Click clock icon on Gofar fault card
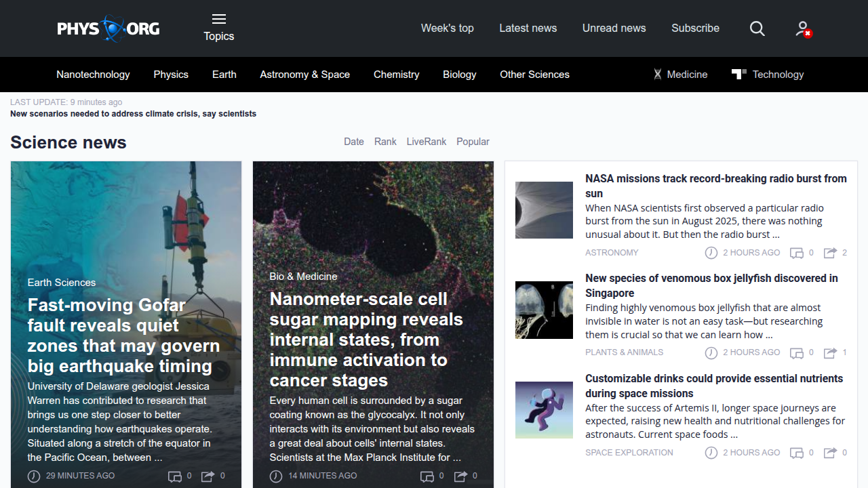This screenshot has width=868, height=488. [34, 476]
